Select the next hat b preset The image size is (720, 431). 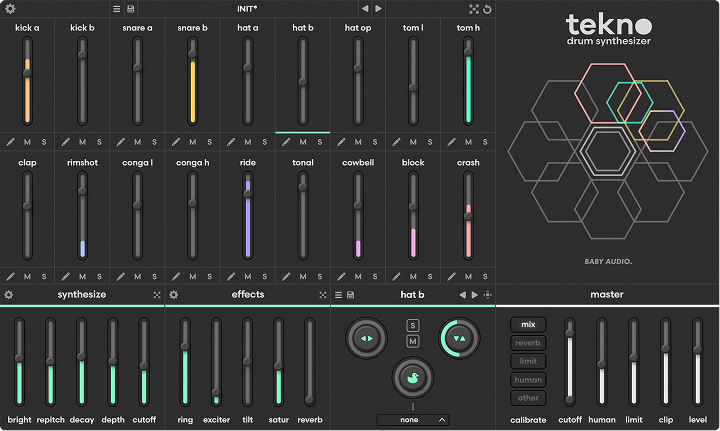tap(475, 295)
